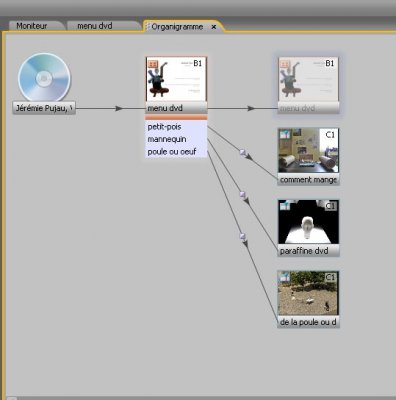This screenshot has height=400, width=396.
Task: Select the link marker on the petit-pois arrow
Action: pyautogui.click(x=243, y=153)
